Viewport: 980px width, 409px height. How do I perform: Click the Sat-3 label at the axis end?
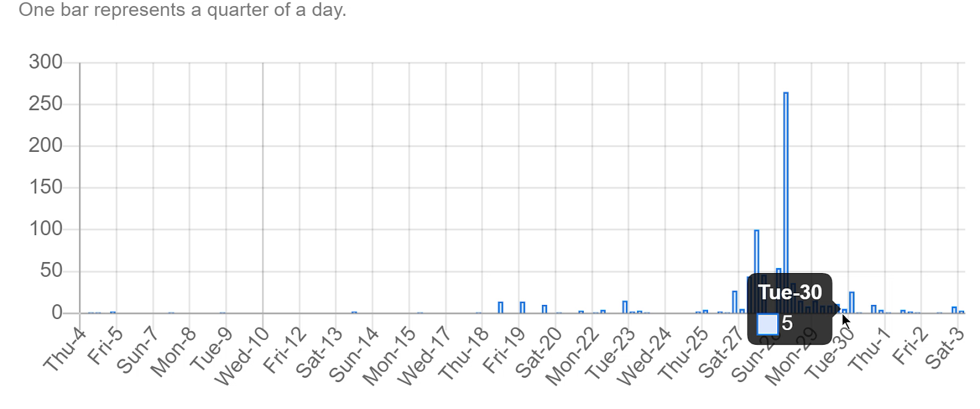(944, 348)
